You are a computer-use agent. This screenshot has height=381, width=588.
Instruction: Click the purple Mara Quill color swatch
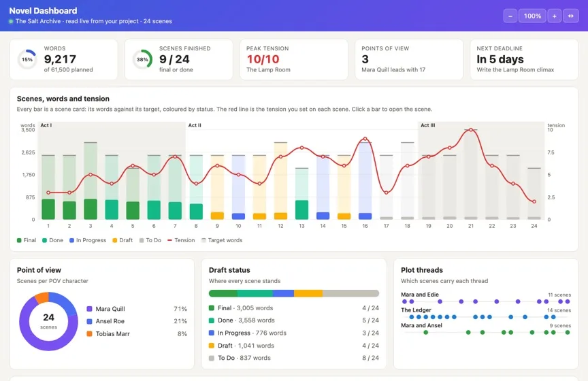point(89,309)
